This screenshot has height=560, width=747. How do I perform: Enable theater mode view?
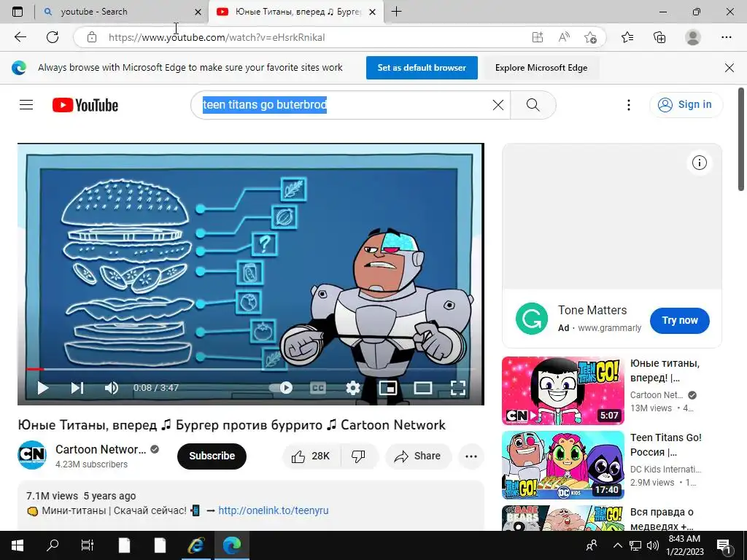tap(422, 388)
